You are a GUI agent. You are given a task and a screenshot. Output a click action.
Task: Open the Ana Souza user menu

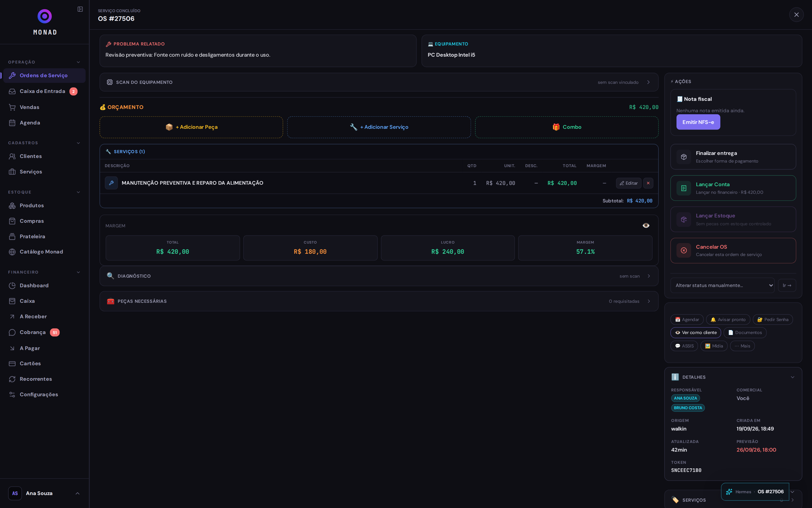(44, 493)
